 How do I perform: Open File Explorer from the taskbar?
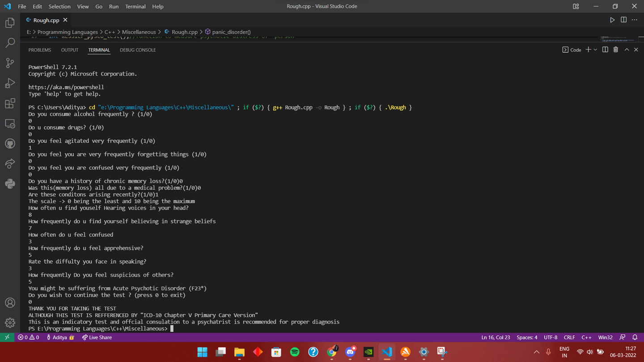tap(239, 352)
